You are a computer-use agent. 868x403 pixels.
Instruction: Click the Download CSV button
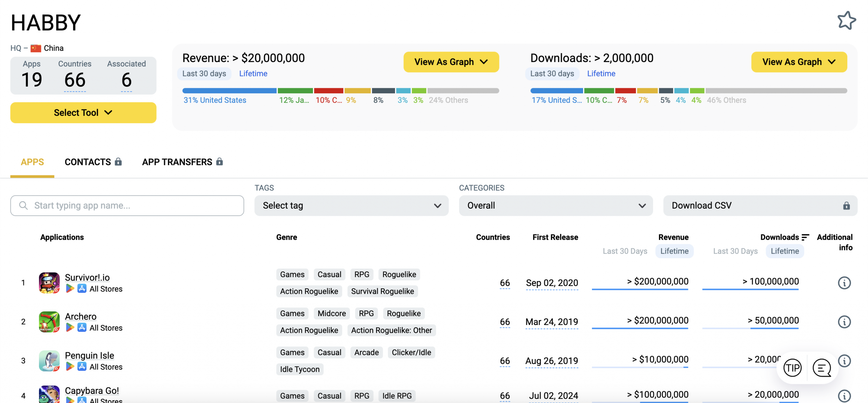(760, 206)
